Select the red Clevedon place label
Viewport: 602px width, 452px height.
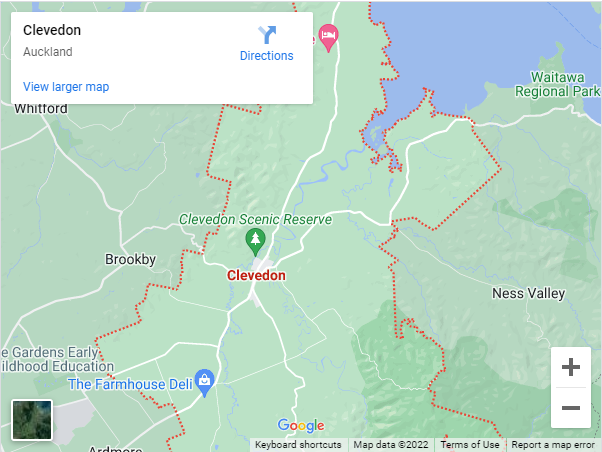(256, 275)
